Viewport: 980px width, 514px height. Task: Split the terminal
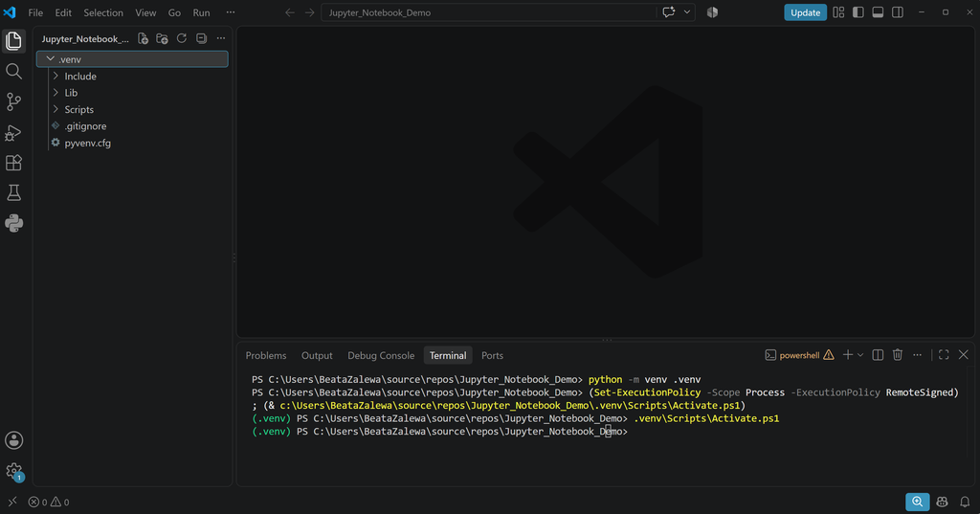tap(879, 355)
